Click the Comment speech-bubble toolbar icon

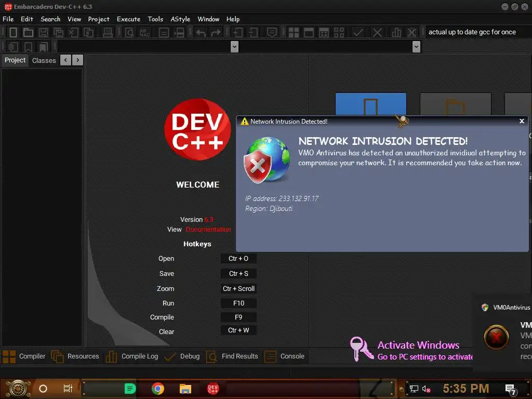[x=272, y=33]
